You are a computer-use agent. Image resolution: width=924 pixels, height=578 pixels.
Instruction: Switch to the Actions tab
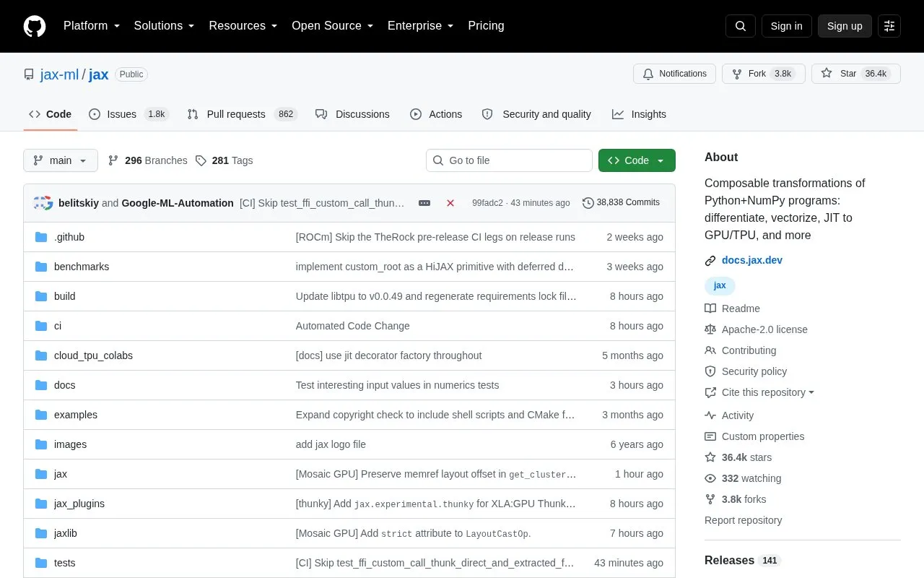click(x=436, y=114)
